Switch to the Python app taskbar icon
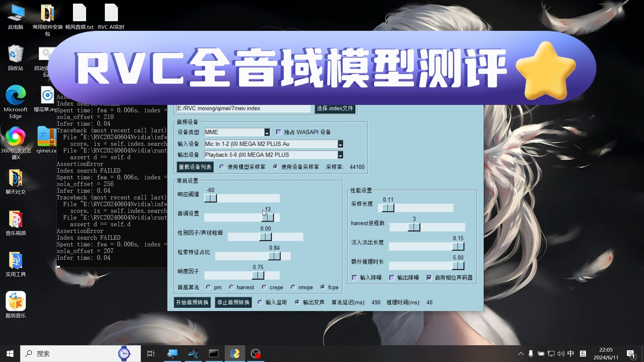Screen dimensions: 644x362 (235, 354)
